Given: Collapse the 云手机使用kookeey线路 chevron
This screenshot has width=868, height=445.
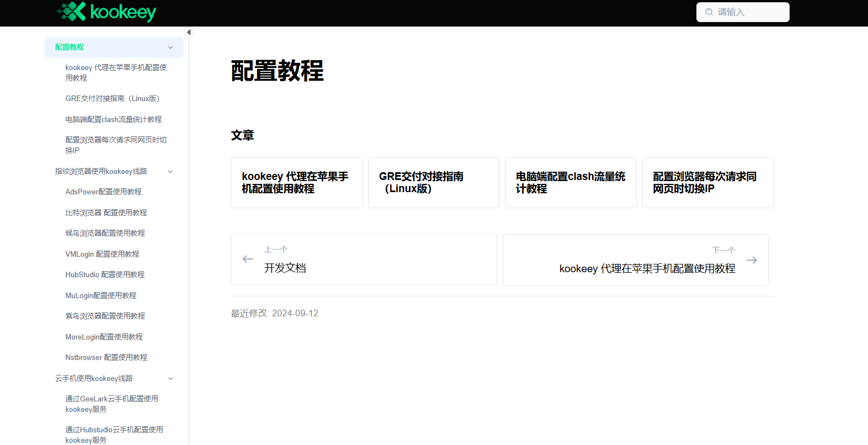Looking at the screenshot, I should [x=171, y=379].
